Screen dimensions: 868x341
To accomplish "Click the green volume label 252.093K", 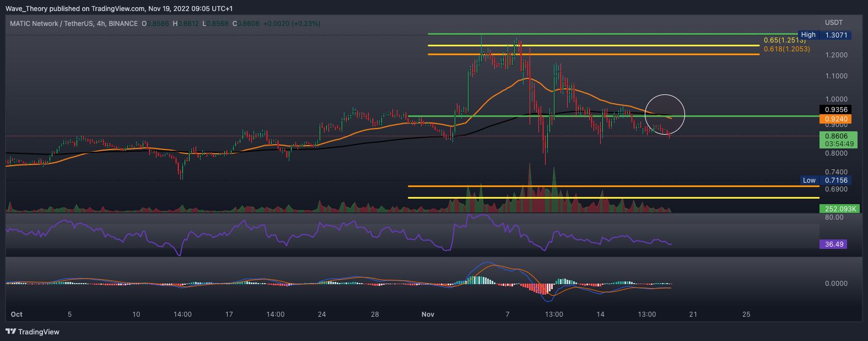I will pos(840,209).
